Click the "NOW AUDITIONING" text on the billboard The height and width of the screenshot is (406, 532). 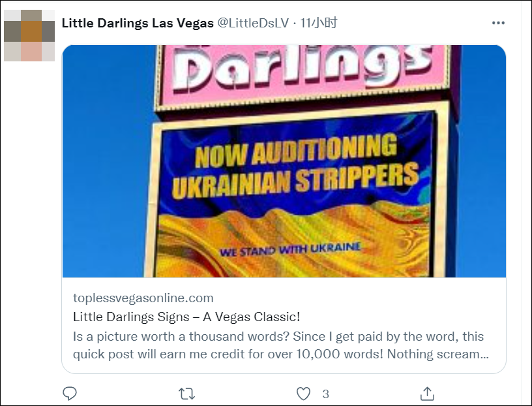tap(295, 151)
